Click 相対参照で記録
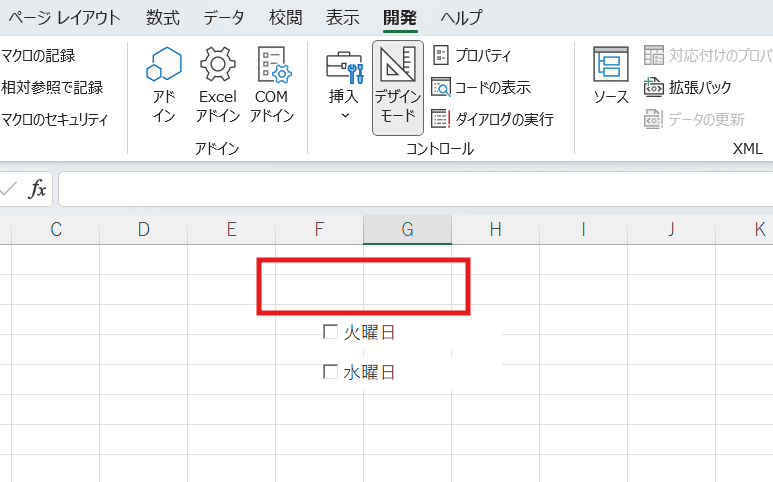The width and height of the screenshot is (773, 482). (x=52, y=87)
